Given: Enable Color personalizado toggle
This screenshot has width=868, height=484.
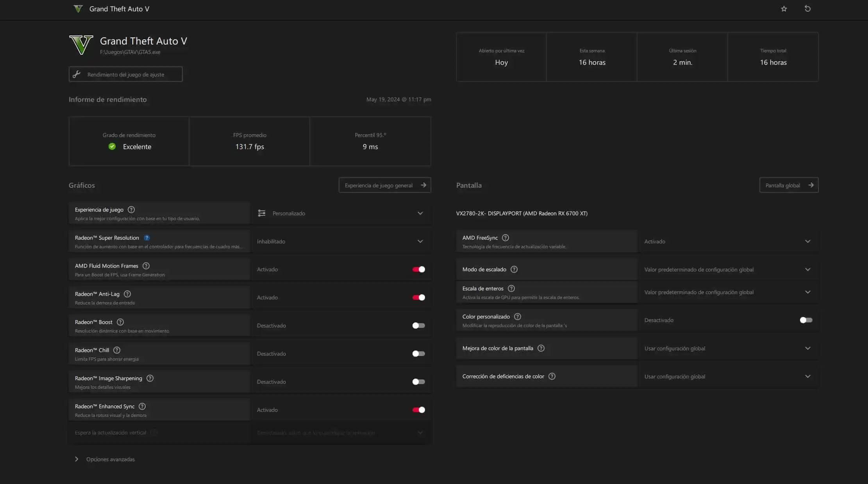Looking at the screenshot, I should [x=806, y=320].
